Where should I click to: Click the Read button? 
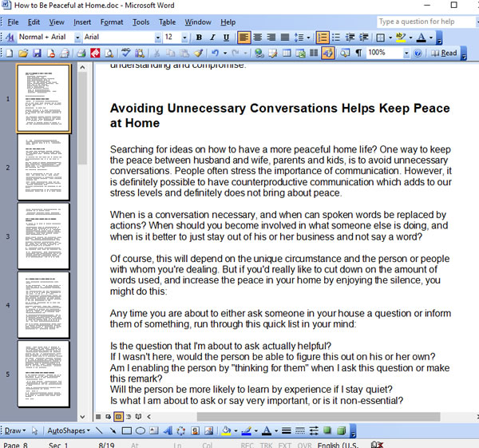coord(444,54)
